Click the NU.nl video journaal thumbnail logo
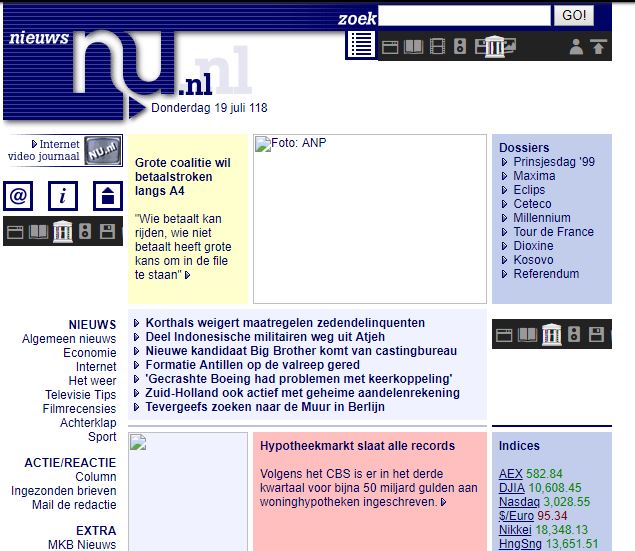Screen dimensions: 635x551 click(x=103, y=151)
